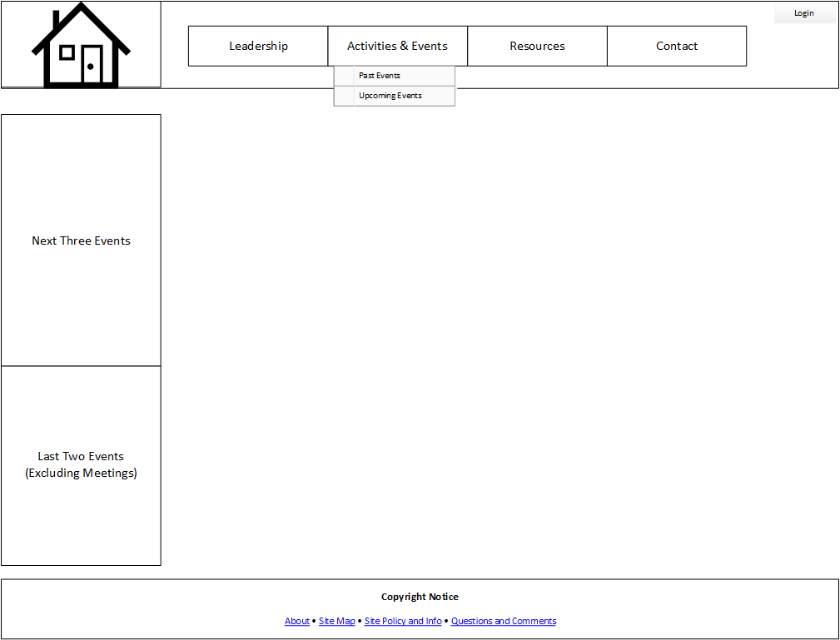The image size is (840, 640).
Task: Select the Next Three Events panel
Action: tap(81, 241)
